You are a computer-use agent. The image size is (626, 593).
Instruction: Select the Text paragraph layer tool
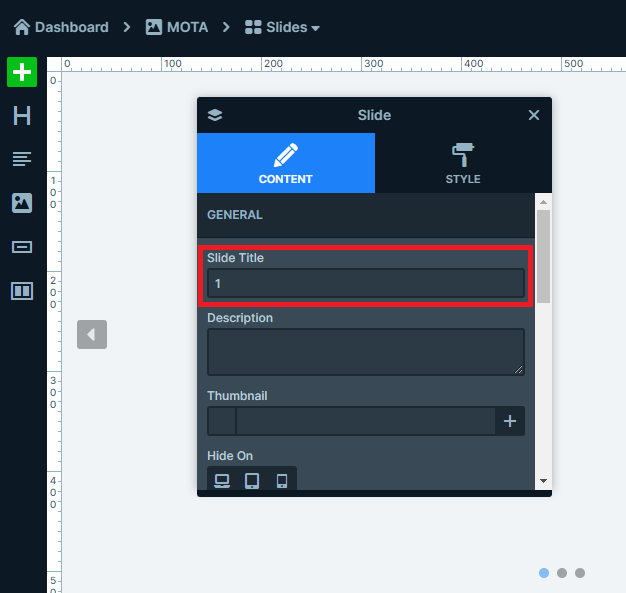[x=22, y=159]
